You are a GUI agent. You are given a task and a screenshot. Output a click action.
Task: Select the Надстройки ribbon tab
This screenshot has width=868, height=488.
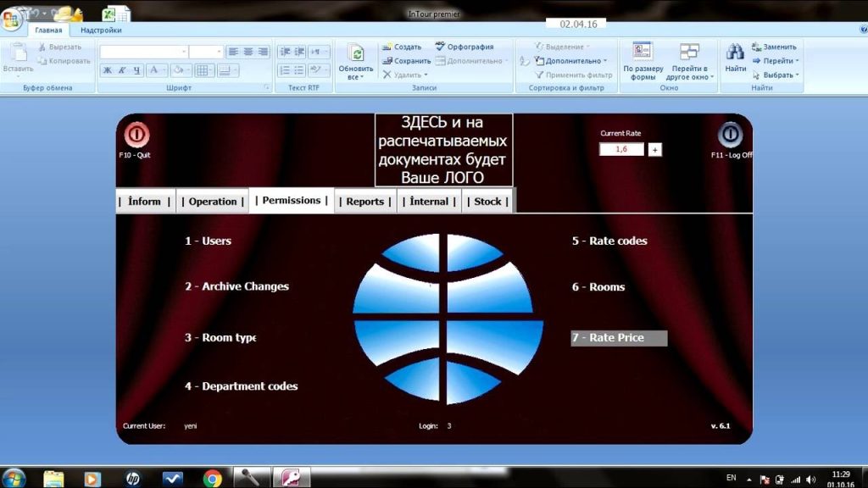coord(101,30)
